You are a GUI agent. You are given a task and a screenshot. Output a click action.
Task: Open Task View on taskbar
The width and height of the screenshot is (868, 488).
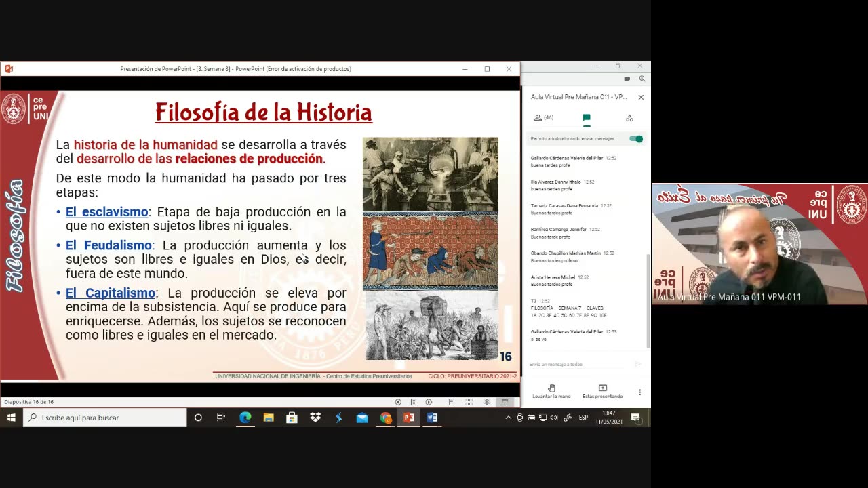[221, 418]
